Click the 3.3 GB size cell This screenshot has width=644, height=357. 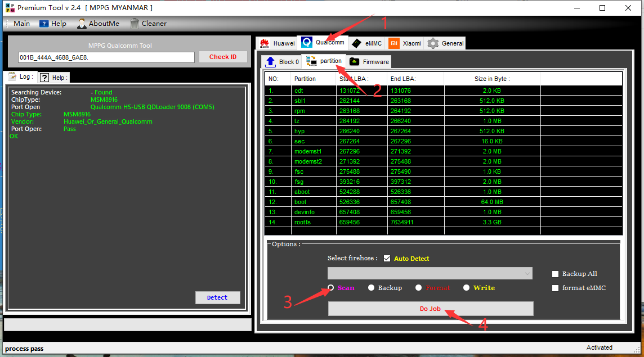tap(492, 223)
